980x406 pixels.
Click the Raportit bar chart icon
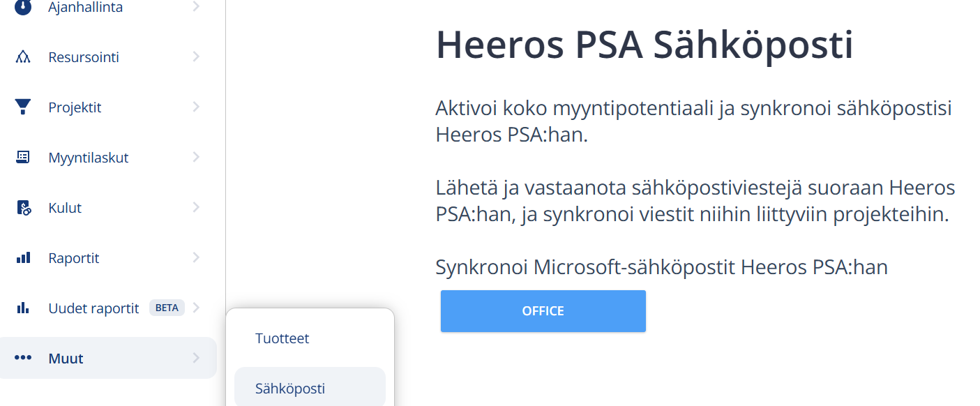(23, 257)
